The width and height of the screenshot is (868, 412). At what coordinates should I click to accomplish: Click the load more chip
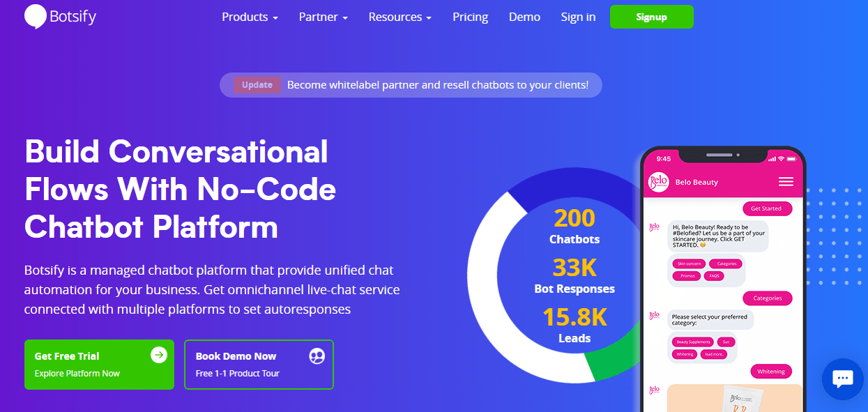tap(714, 354)
